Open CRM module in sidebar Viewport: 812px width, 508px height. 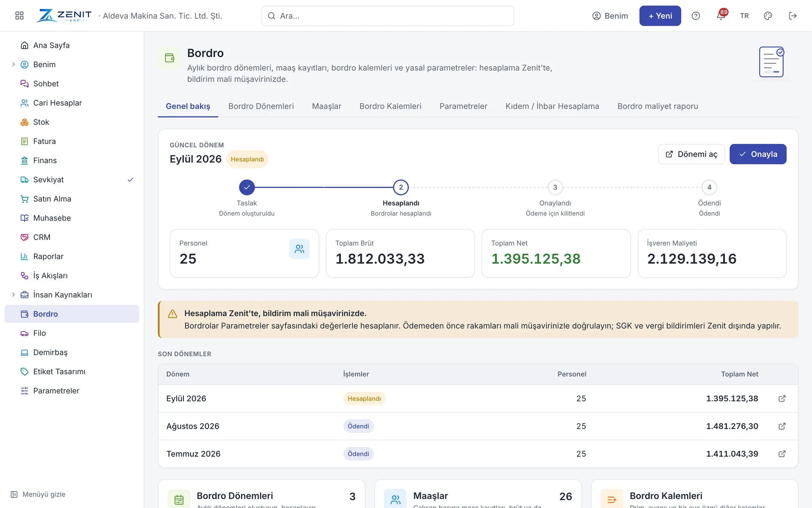point(72,237)
